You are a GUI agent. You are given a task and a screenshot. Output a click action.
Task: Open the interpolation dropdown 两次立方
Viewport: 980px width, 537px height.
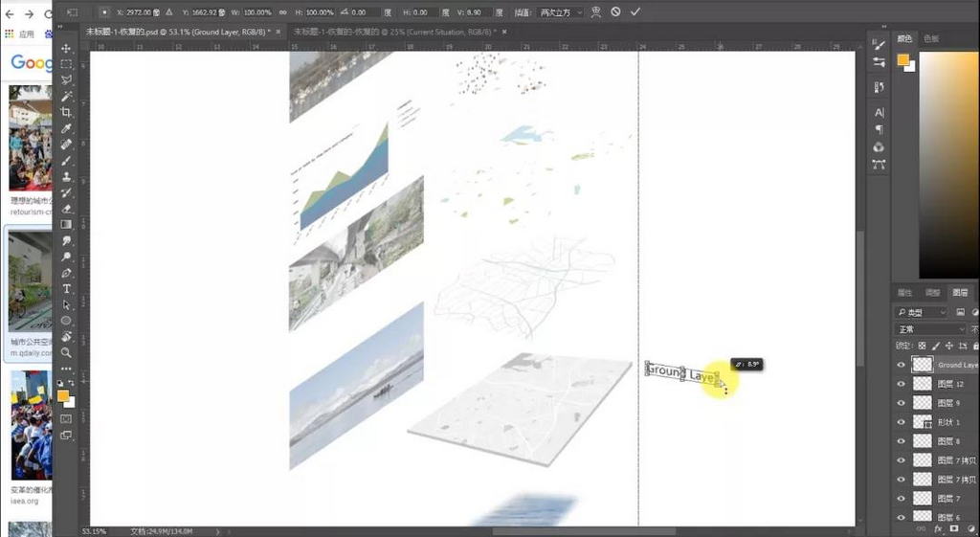(x=560, y=12)
